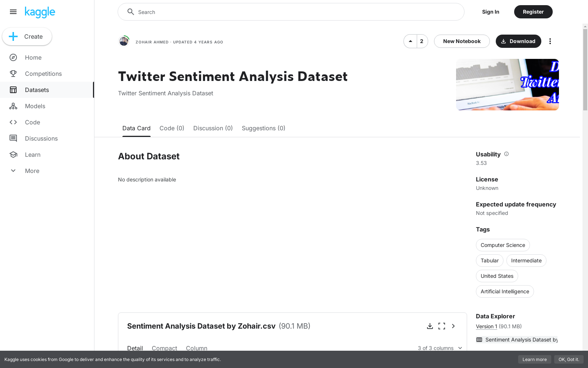Select the Compact view for the table
Viewport: 588px width, 368px height.
(x=164, y=348)
